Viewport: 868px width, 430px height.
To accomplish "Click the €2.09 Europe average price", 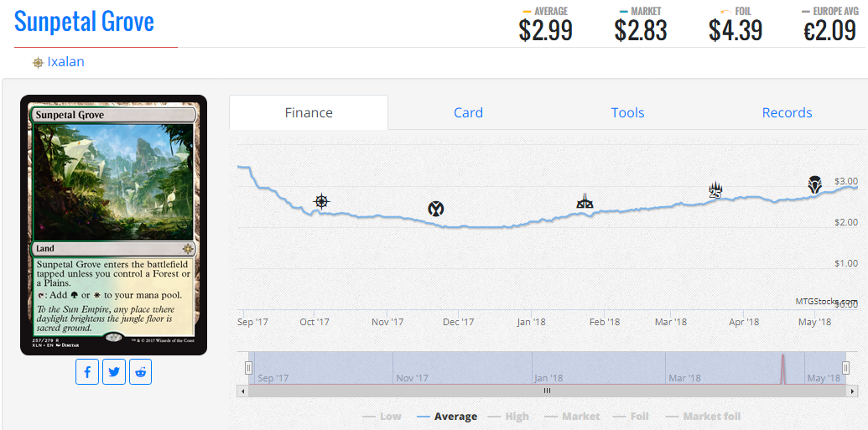I will coord(829,30).
